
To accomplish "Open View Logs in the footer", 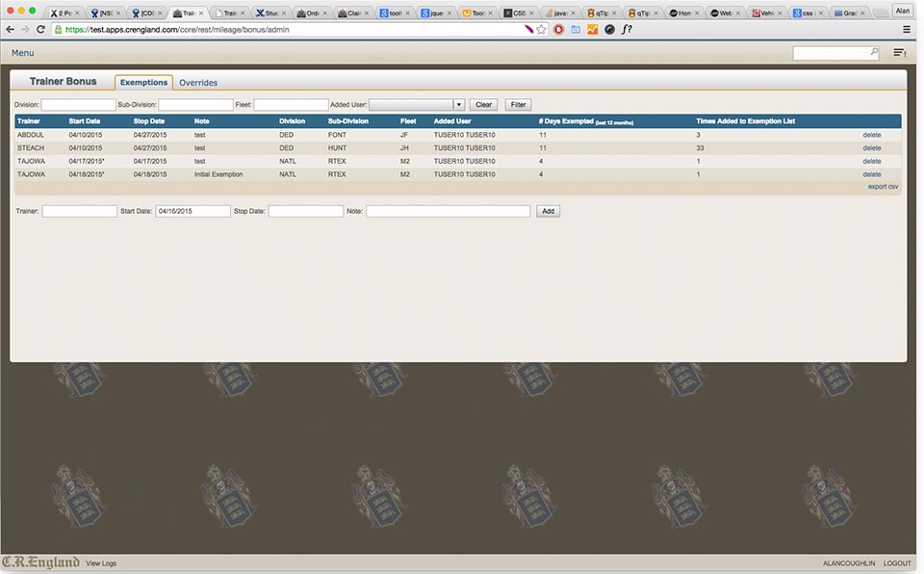I will [101, 563].
